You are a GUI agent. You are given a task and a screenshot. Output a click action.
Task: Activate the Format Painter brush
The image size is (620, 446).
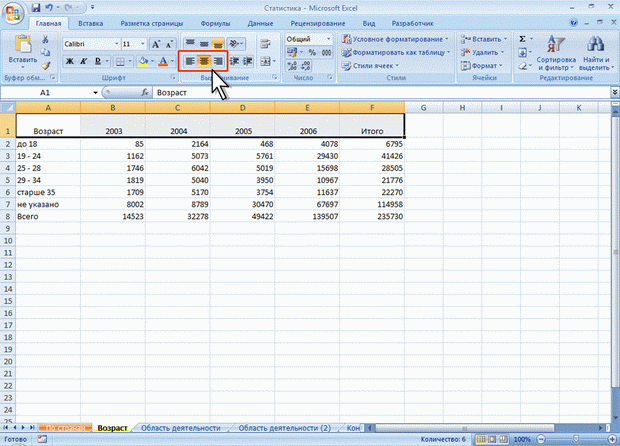pyautogui.click(x=45, y=65)
